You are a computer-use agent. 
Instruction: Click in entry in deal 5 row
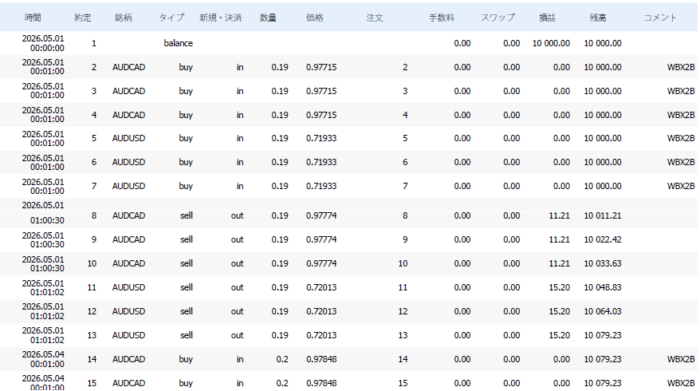tap(240, 138)
